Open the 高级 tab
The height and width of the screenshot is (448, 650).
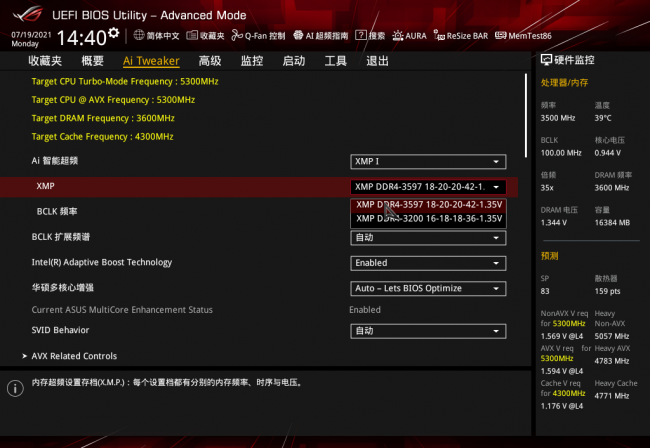tap(209, 61)
